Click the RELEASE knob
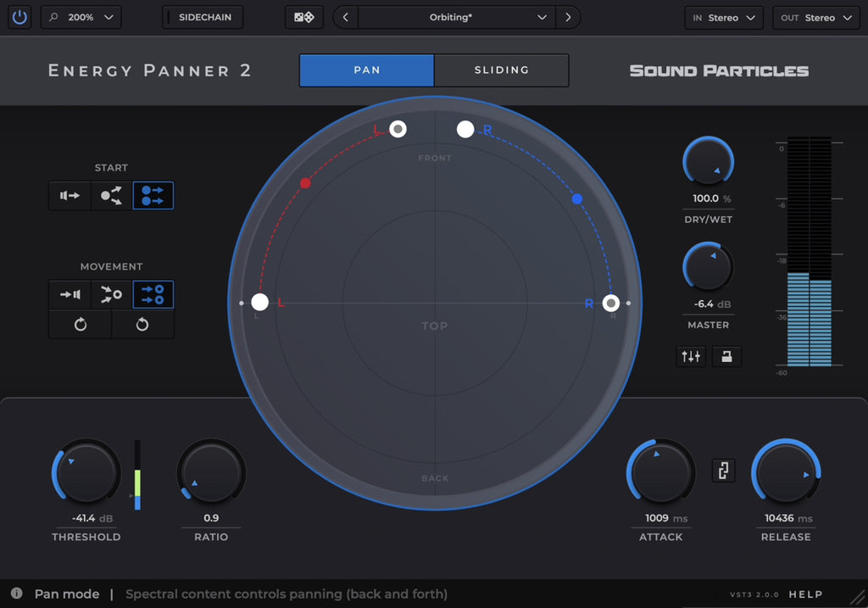The height and width of the screenshot is (608, 868). tap(786, 472)
